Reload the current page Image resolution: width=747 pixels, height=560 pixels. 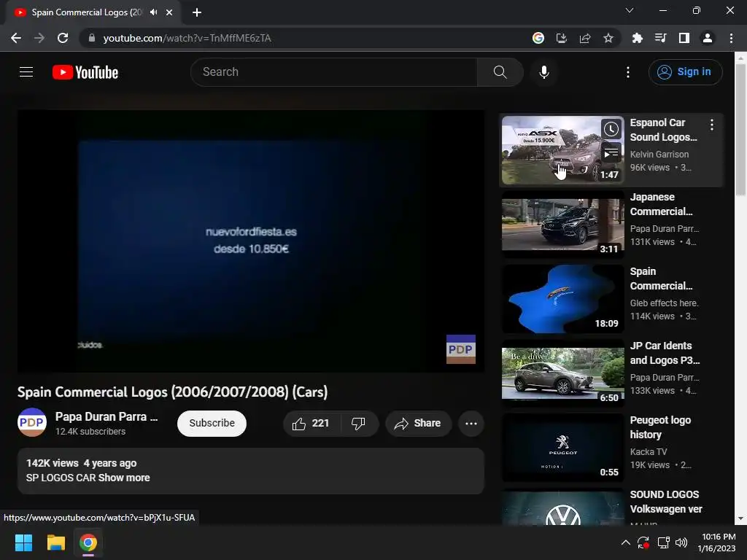click(x=63, y=38)
